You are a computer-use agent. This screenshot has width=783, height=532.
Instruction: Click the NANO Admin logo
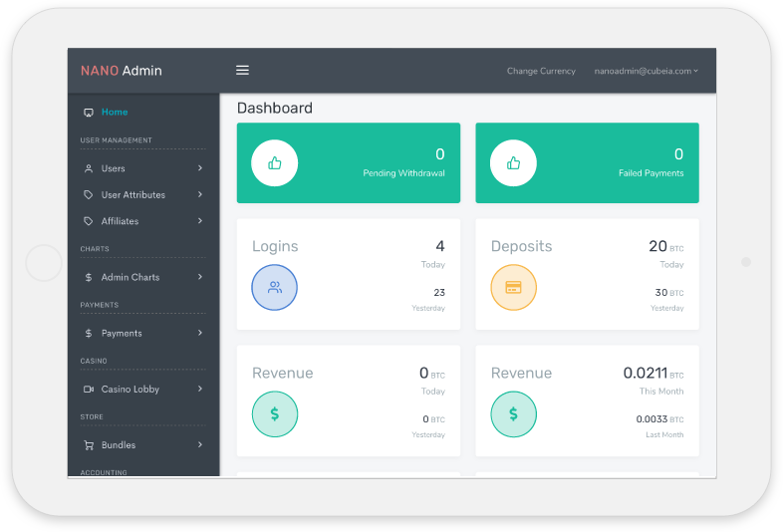point(122,71)
